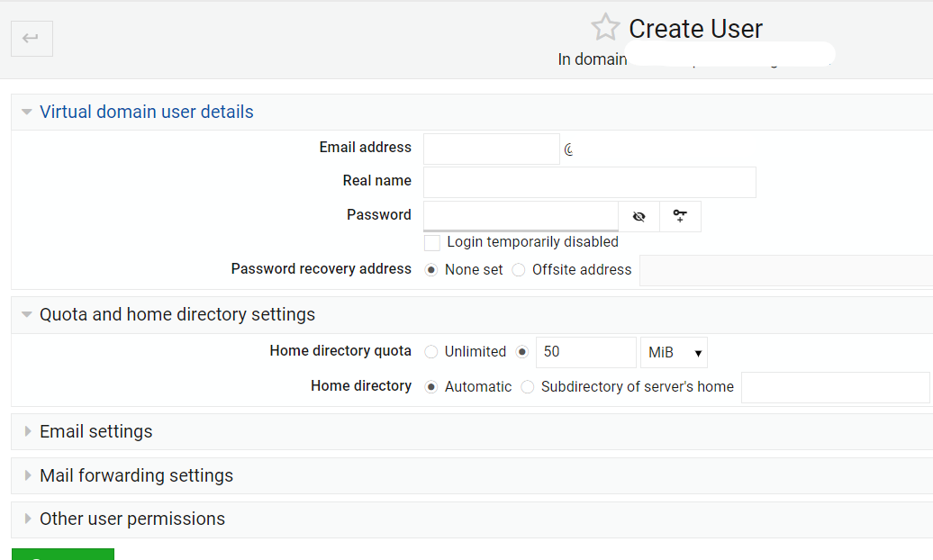Viewport: 933px width, 560px height.
Task: Generate a random password with the key icon
Action: (x=680, y=216)
